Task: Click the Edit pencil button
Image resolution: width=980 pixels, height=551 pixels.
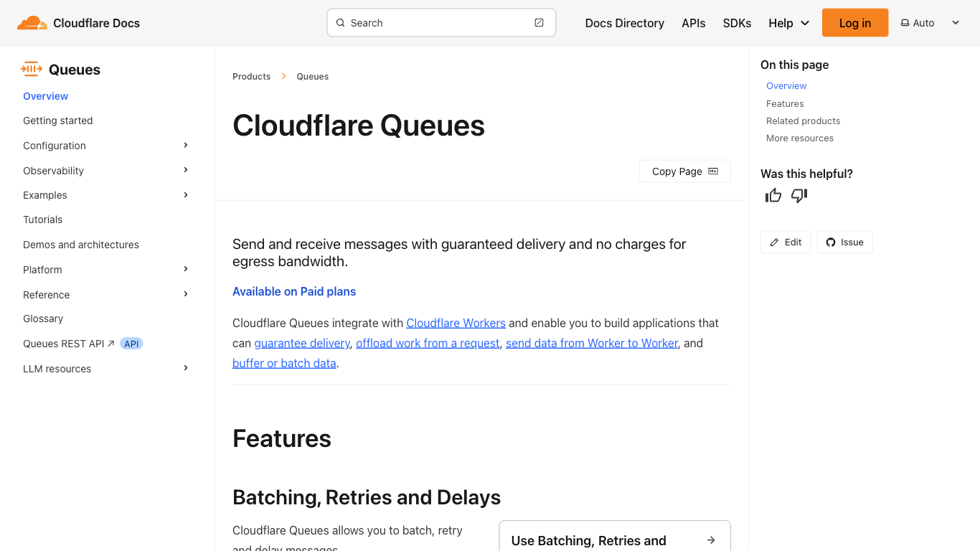Action: coord(786,242)
